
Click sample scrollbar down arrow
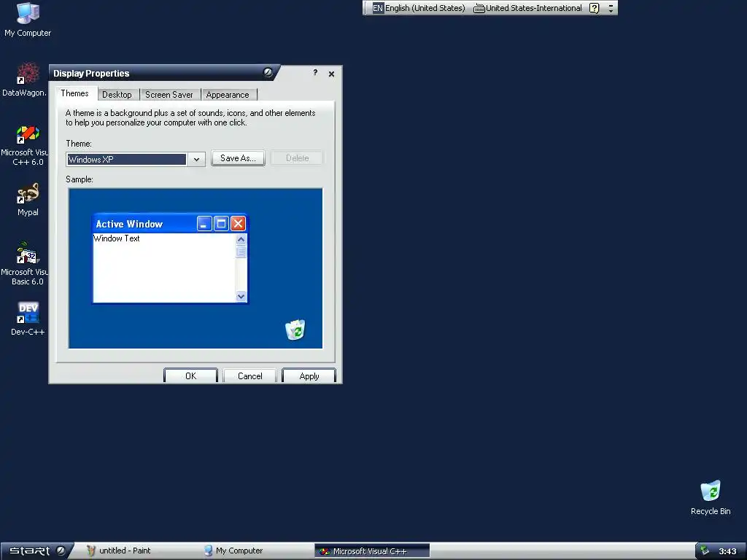coord(241,296)
